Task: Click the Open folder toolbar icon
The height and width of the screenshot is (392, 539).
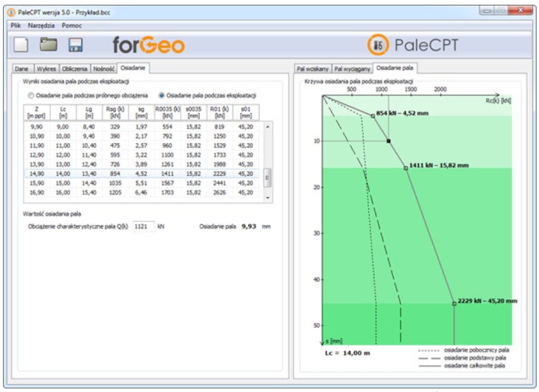Action: click(x=49, y=45)
